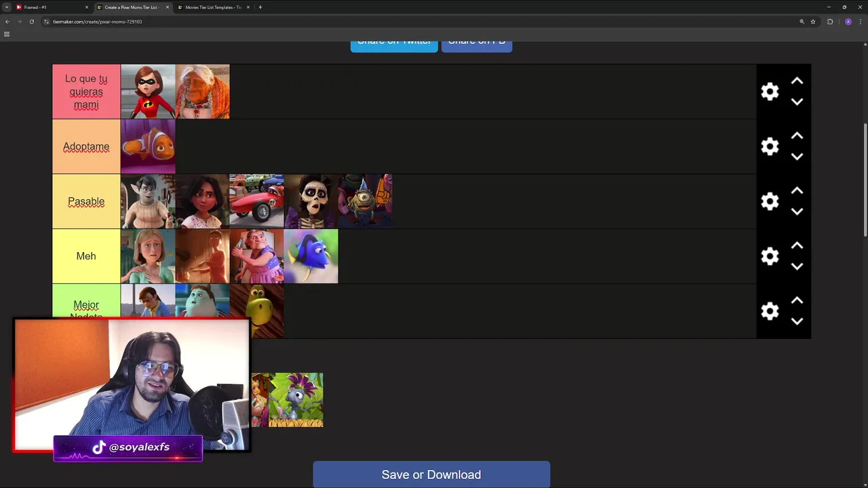Screen dimensions: 868x488
Task: Go back to the previous page
Action: (7, 22)
